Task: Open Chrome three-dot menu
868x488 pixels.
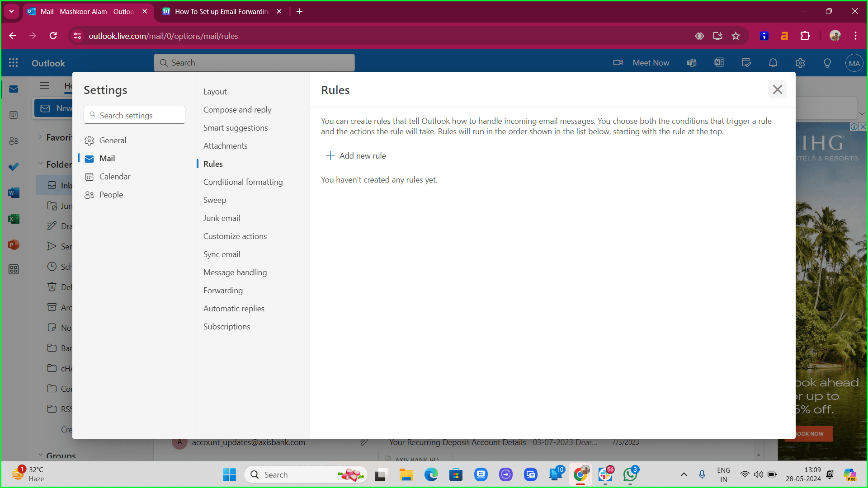Action: [x=855, y=36]
